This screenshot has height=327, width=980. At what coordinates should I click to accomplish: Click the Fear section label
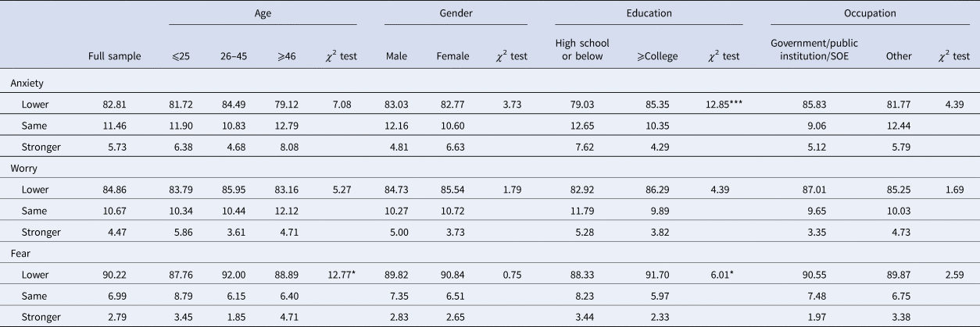pyautogui.click(x=21, y=254)
